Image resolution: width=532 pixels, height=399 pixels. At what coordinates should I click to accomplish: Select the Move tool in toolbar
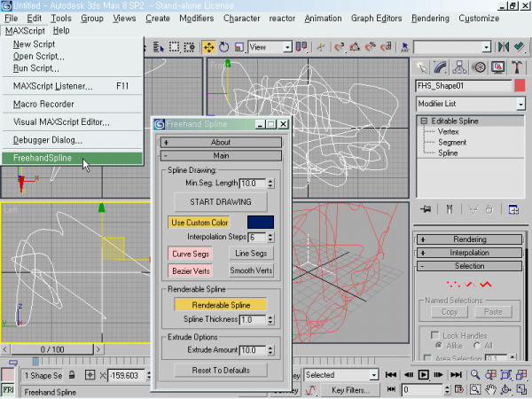point(208,47)
